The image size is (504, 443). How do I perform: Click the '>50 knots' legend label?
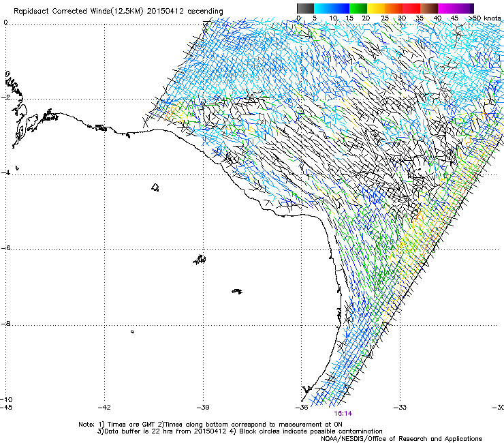484,18
